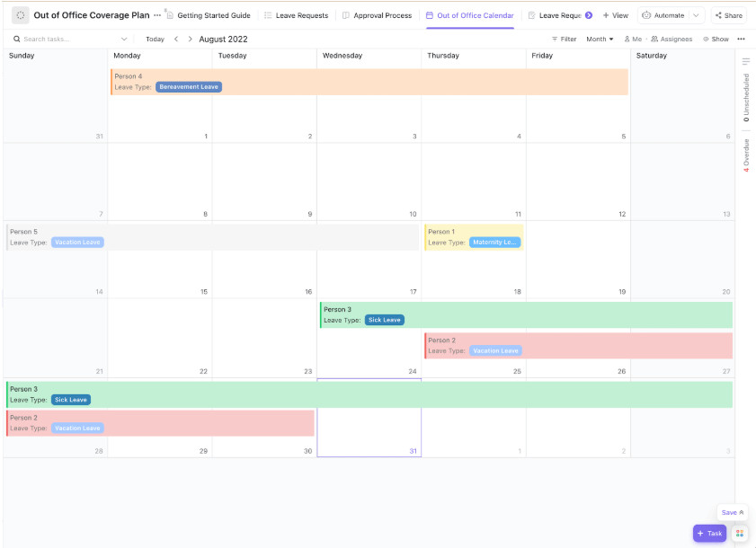Open the Filter options
The image size is (756, 548).
coord(565,39)
